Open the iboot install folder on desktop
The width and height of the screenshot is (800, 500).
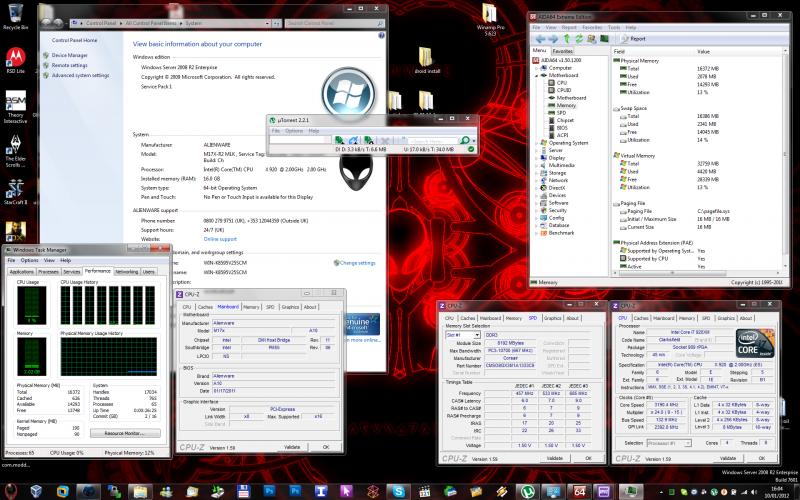427,60
